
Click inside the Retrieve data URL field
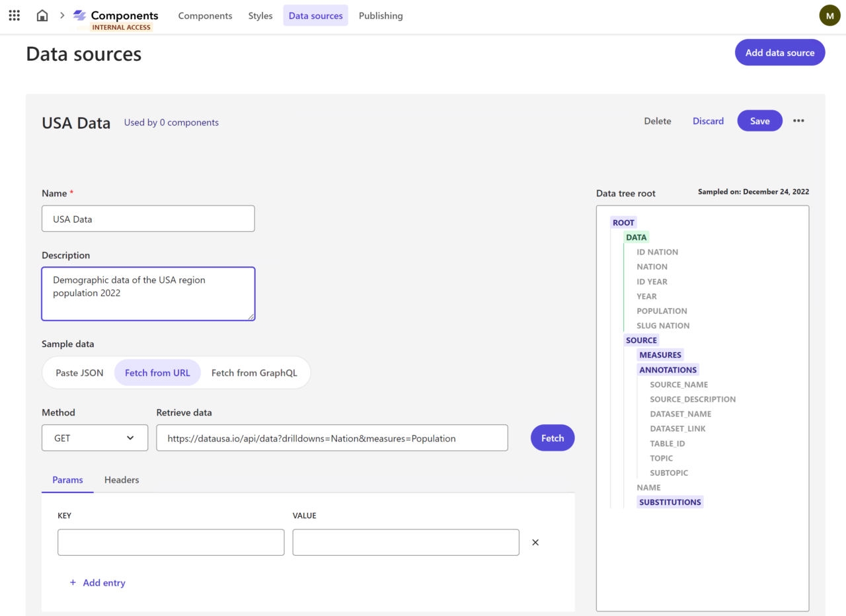332,438
